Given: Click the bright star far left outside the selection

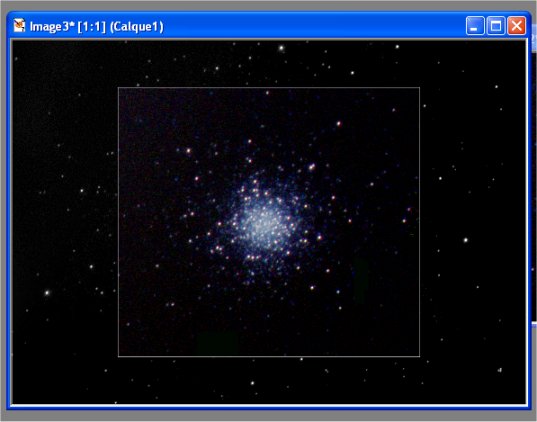Looking at the screenshot, I should (47, 293).
